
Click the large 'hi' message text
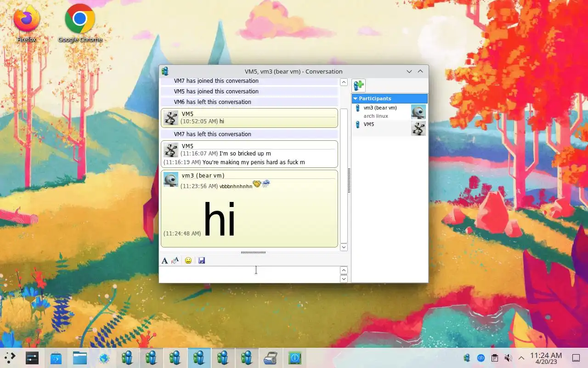tap(219, 220)
